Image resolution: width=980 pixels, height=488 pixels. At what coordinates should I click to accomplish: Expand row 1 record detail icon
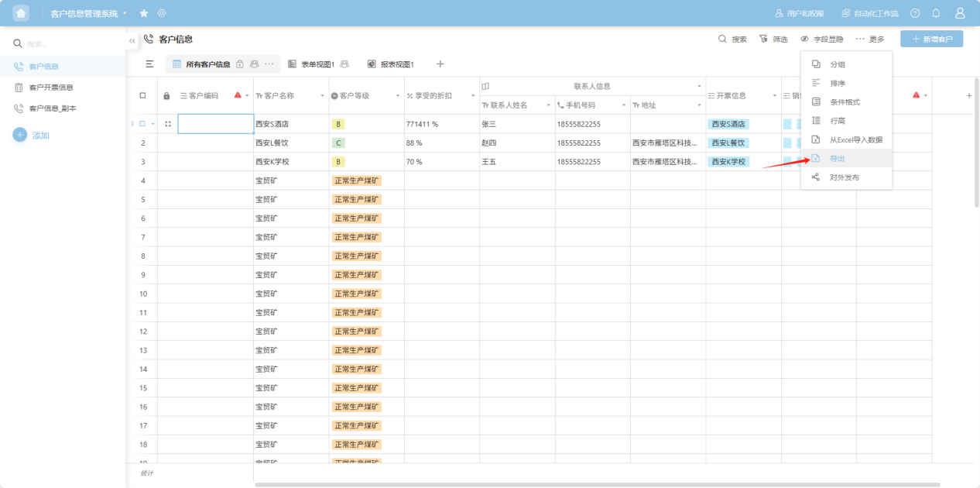coord(168,124)
